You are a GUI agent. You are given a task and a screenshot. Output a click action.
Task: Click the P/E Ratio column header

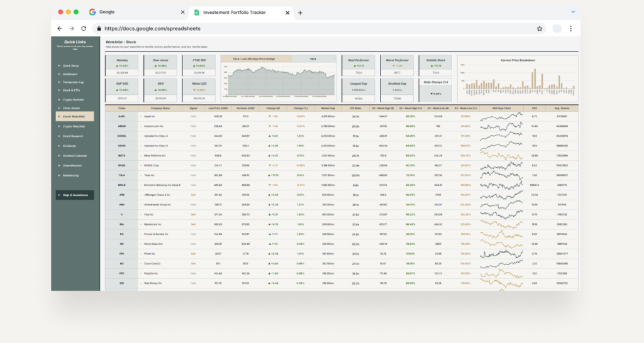point(356,108)
